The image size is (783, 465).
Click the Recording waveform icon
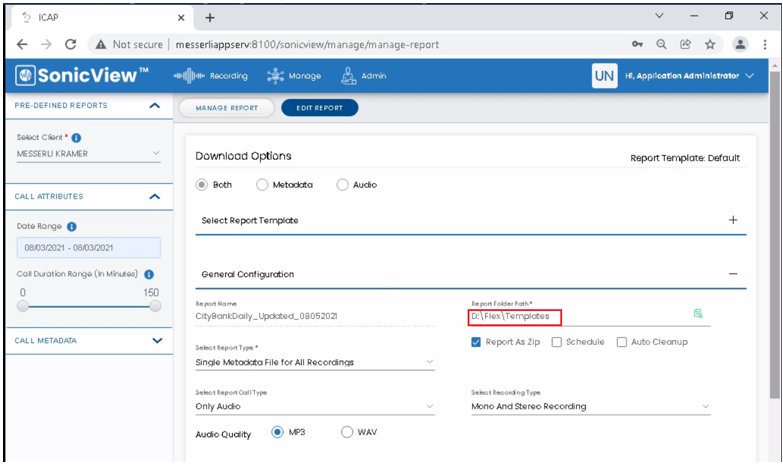(x=189, y=76)
